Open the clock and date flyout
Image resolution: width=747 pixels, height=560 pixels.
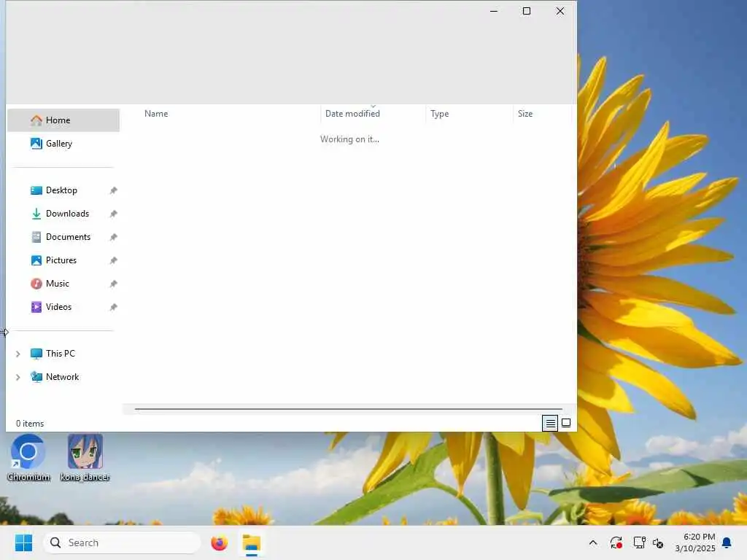(695, 542)
